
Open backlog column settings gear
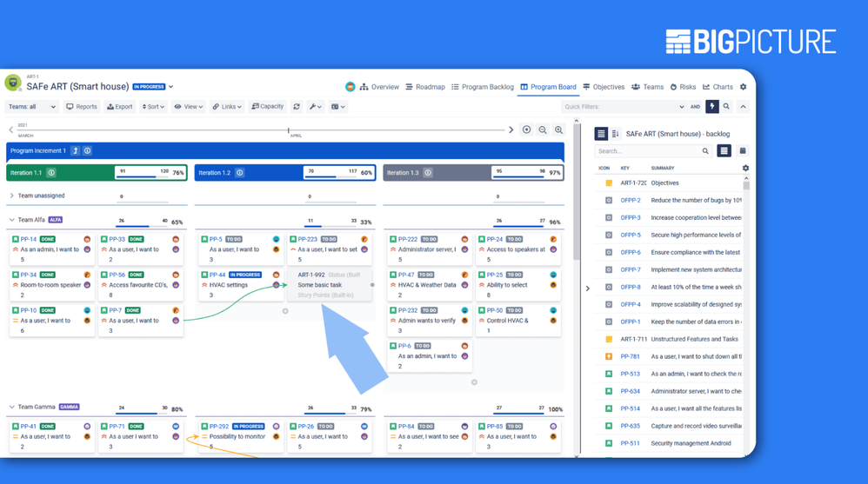point(745,168)
